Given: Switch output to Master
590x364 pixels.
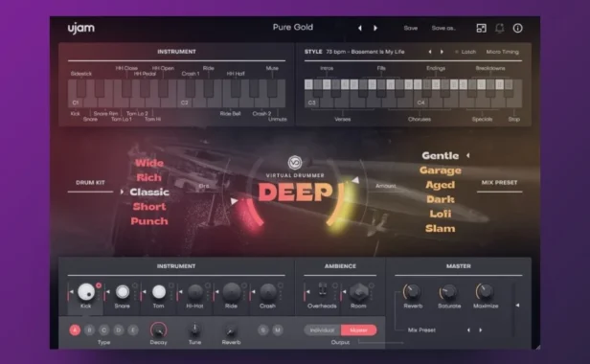Looking at the screenshot, I should 358,330.
